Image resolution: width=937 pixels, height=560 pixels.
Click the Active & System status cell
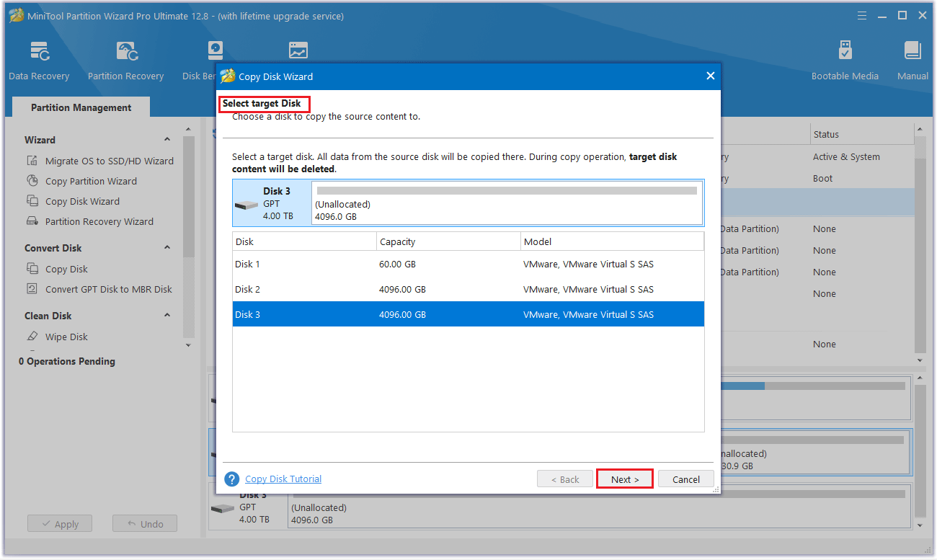[846, 156]
